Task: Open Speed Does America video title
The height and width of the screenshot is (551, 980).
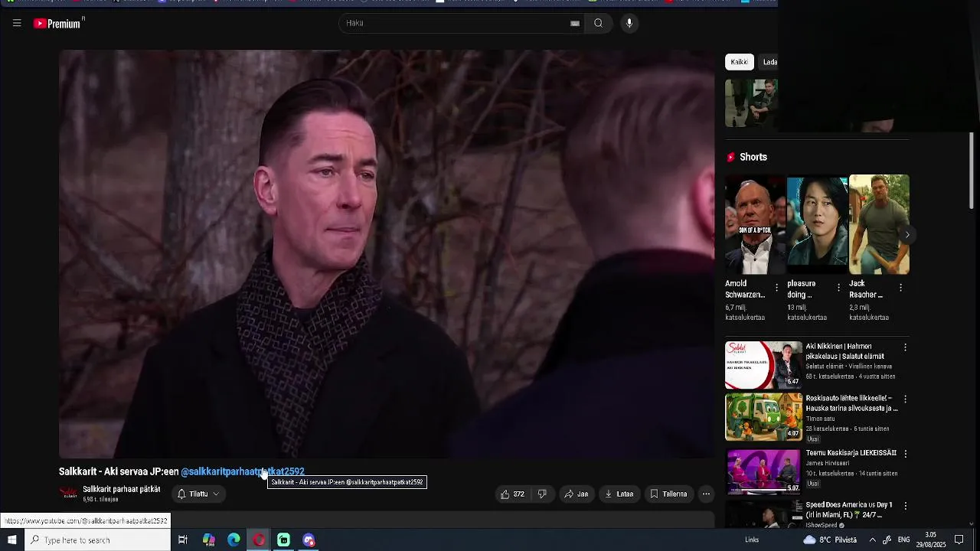Action: 849,510
